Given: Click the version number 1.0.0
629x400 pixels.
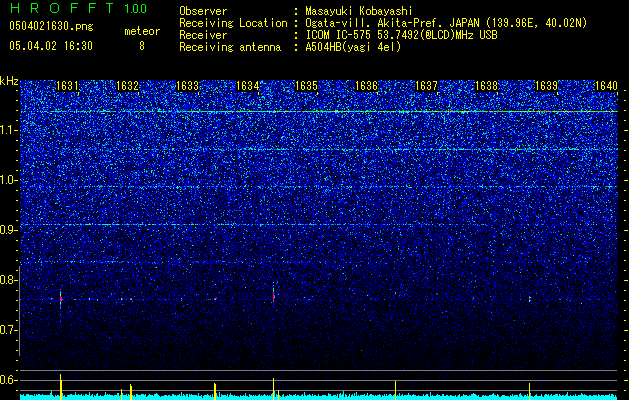Looking at the screenshot, I should [136, 8].
